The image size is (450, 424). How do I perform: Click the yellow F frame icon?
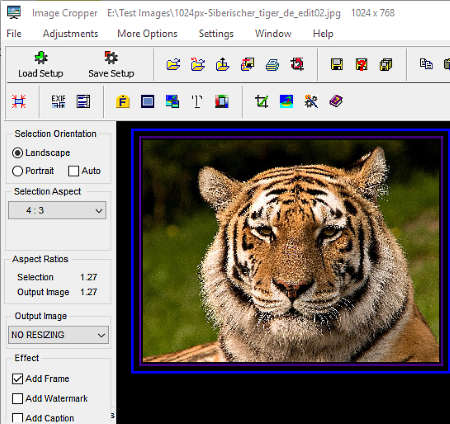tap(123, 101)
